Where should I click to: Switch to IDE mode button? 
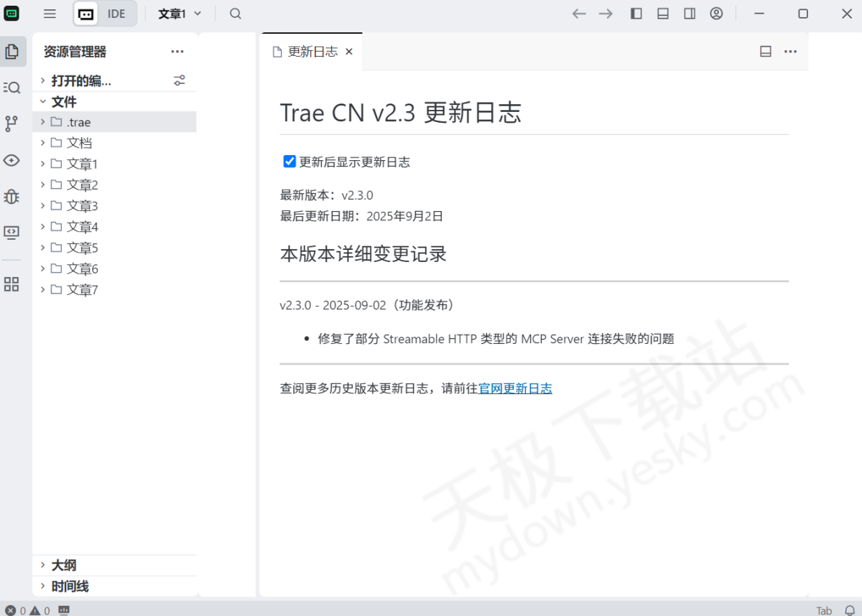pos(116,14)
